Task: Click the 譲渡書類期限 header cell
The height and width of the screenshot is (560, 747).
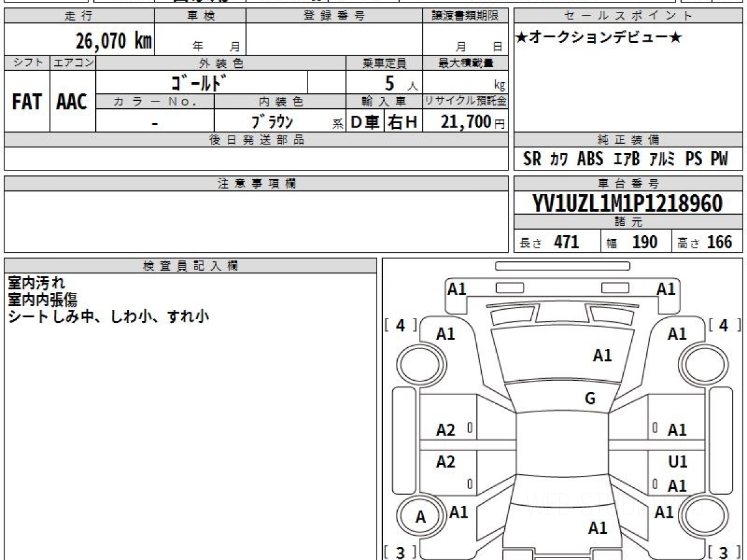Action: click(466, 16)
